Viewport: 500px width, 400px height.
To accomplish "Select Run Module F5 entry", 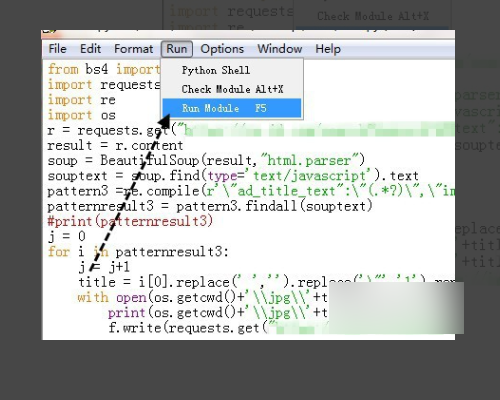I will tap(232, 108).
